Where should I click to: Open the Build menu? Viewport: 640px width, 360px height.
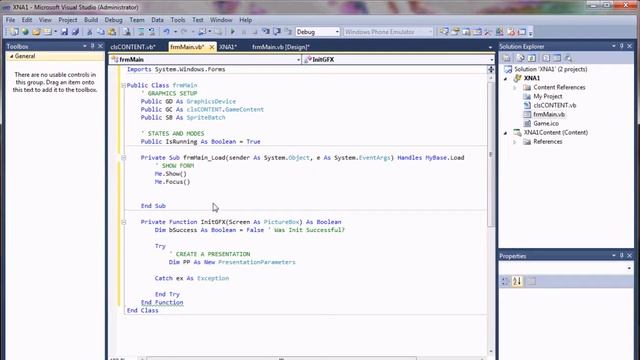pyautogui.click(x=91, y=20)
